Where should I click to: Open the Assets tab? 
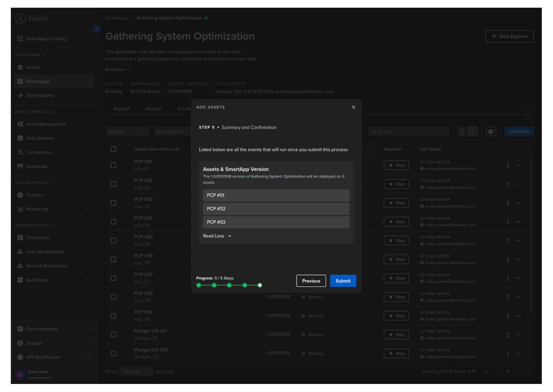point(153,109)
